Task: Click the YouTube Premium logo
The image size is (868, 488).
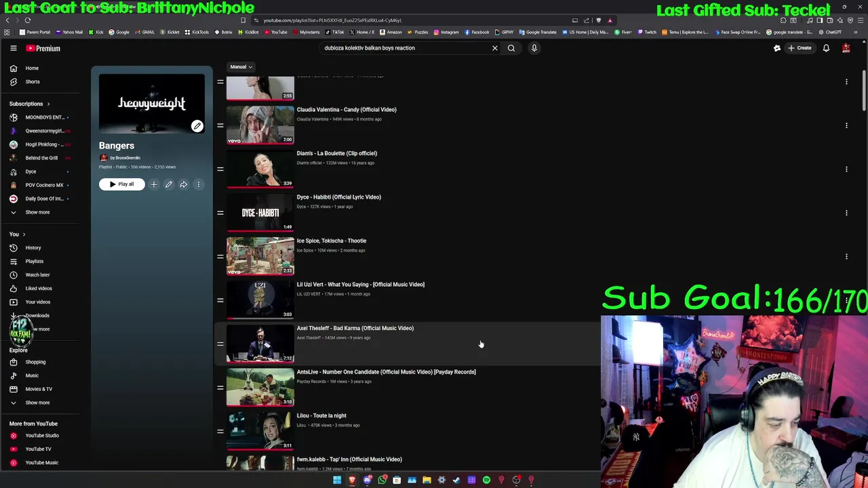Action: [43, 48]
